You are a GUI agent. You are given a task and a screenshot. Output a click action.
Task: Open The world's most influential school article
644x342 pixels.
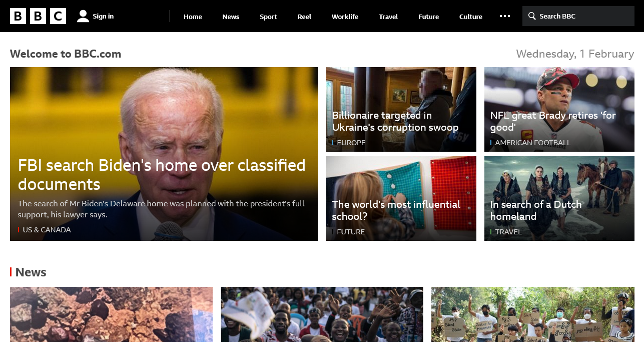click(x=396, y=210)
